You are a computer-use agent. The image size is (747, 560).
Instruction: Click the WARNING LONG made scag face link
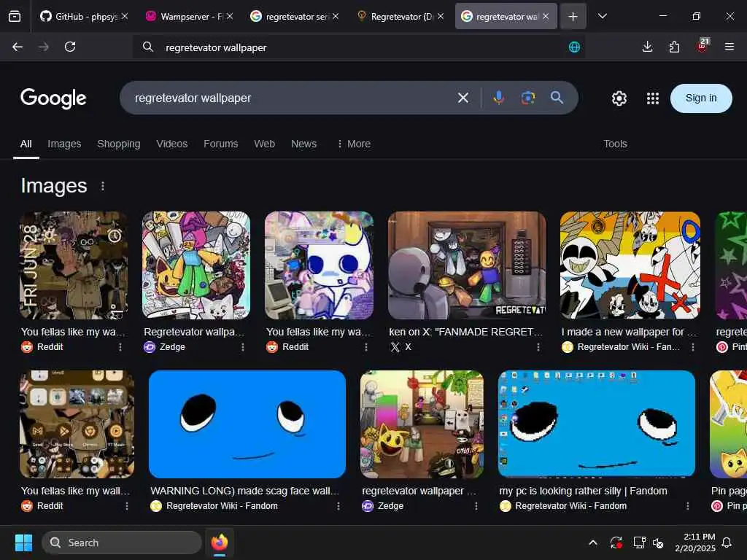(245, 491)
